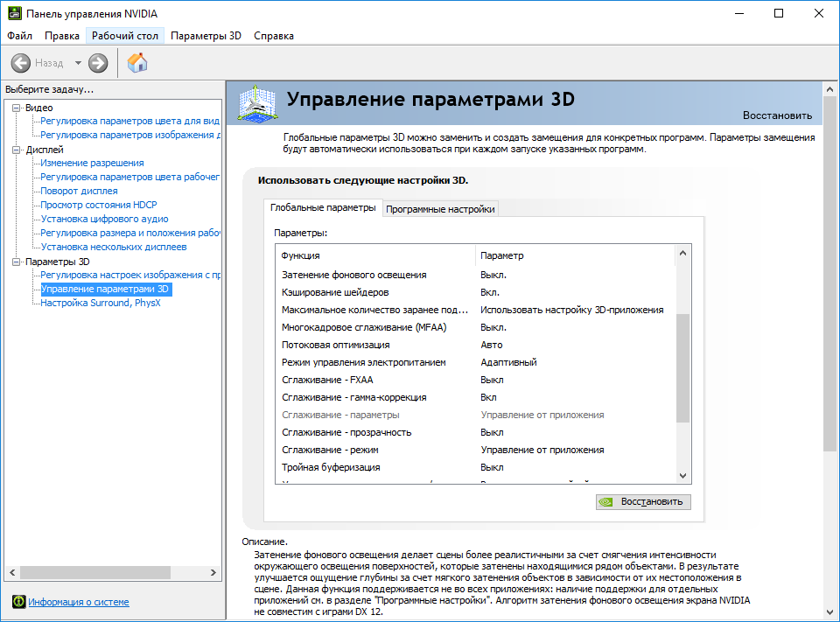The image size is (840, 622).
Task: Click the task tree horizontal scrollbar thumb
Action: coord(95,572)
